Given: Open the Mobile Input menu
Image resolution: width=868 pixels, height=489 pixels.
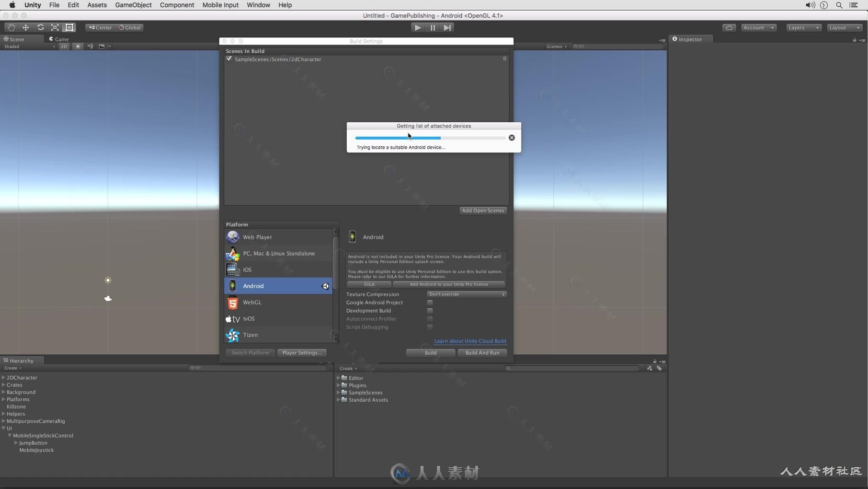Looking at the screenshot, I should [x=220, y=5].
